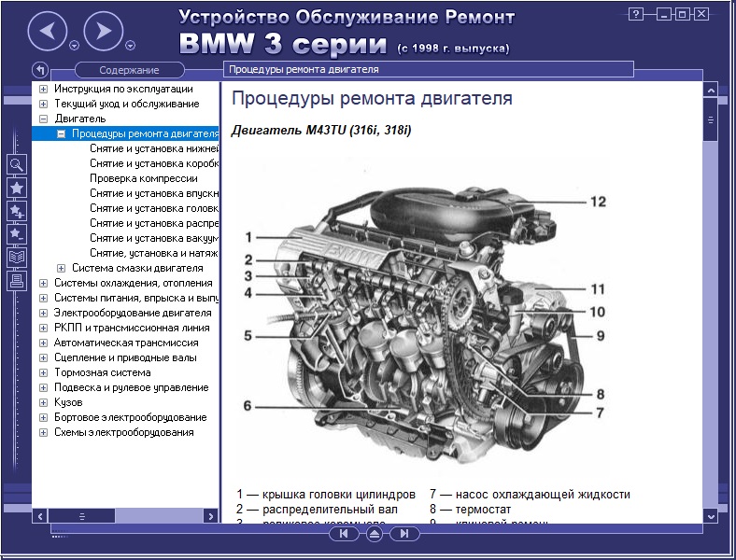Screen dimensions: 736x560
Task: Open the Содержание tab
Action: 129,70
